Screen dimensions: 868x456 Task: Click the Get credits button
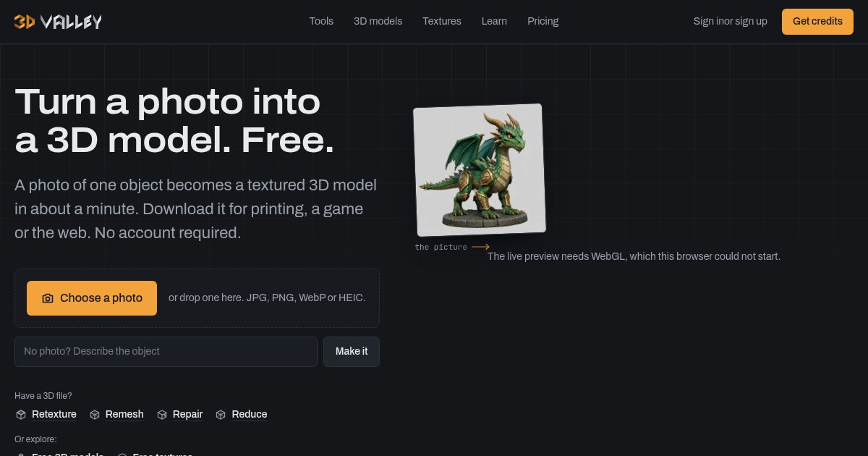(817, 22)
